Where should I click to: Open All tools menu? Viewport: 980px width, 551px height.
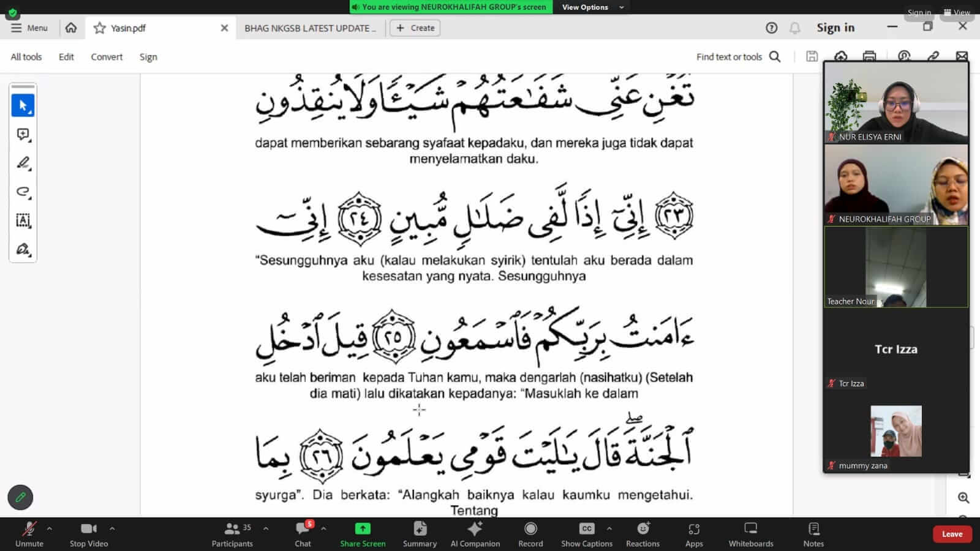click(26, 57)
